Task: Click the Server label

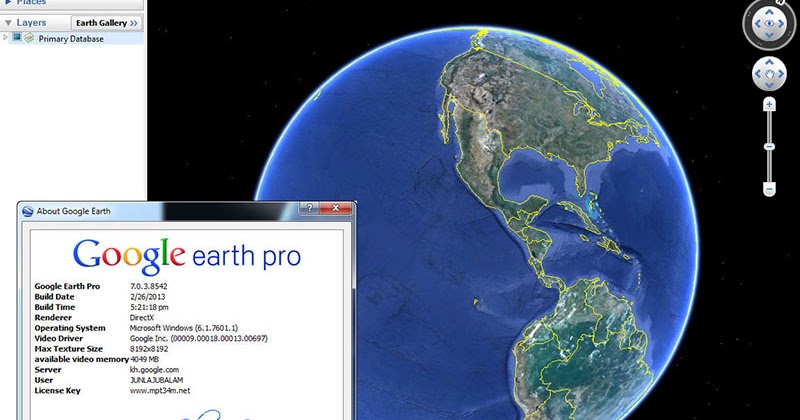Action: pyautogui.click(x=47, y=370)
